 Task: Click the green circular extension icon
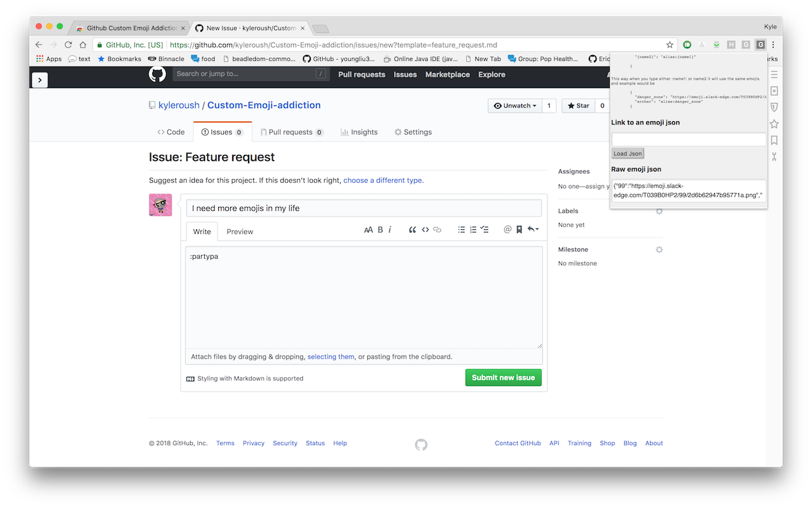click(687, 44)
